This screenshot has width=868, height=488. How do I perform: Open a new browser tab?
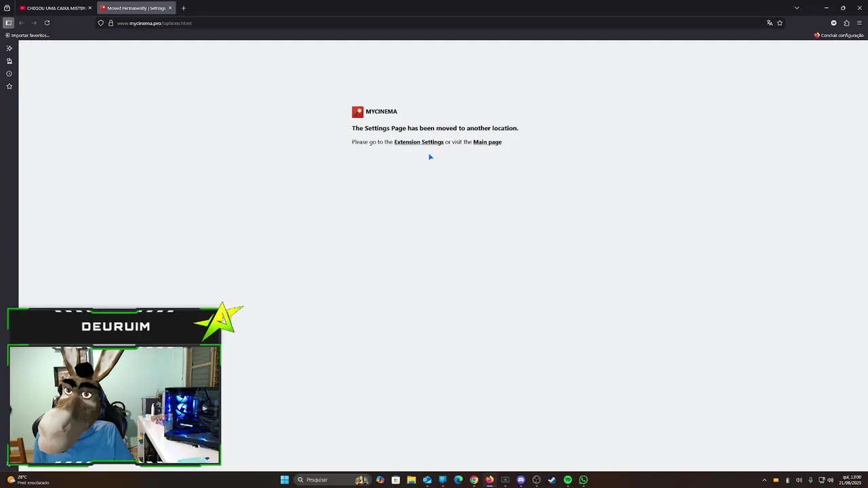coord(183,8)
